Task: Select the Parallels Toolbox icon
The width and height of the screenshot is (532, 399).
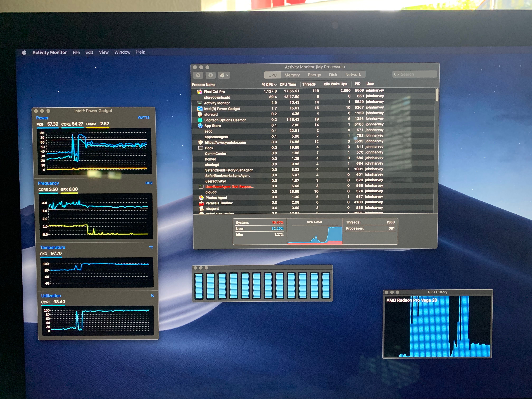Action: coord(201,203)
